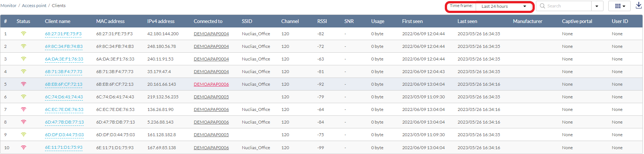
Task: Open client 6C:EC:7E:DE:76:53 link
Action: (x=64, y=109)
